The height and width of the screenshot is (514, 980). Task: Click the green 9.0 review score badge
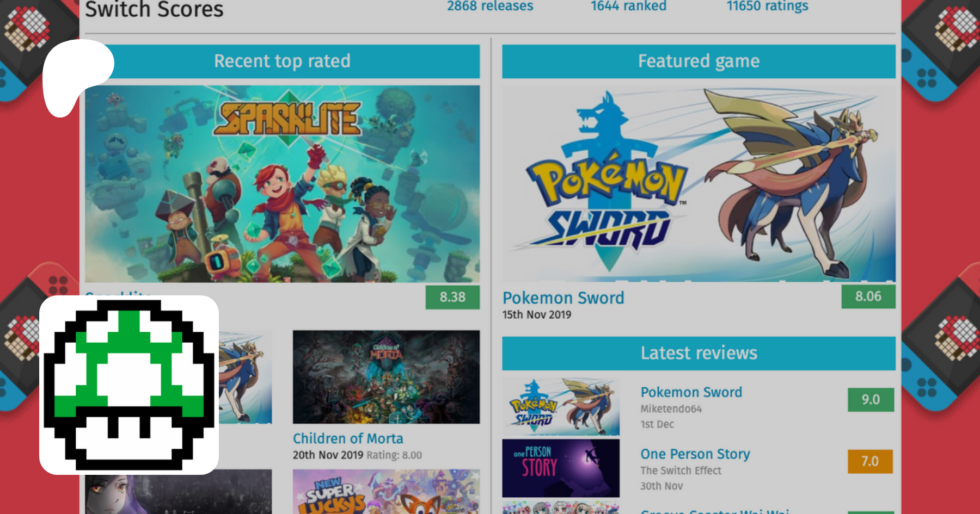(870, 400)
